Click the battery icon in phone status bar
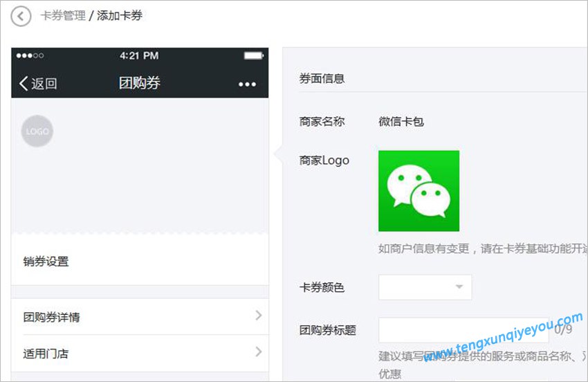588x382 pixels. coord(254,55)
